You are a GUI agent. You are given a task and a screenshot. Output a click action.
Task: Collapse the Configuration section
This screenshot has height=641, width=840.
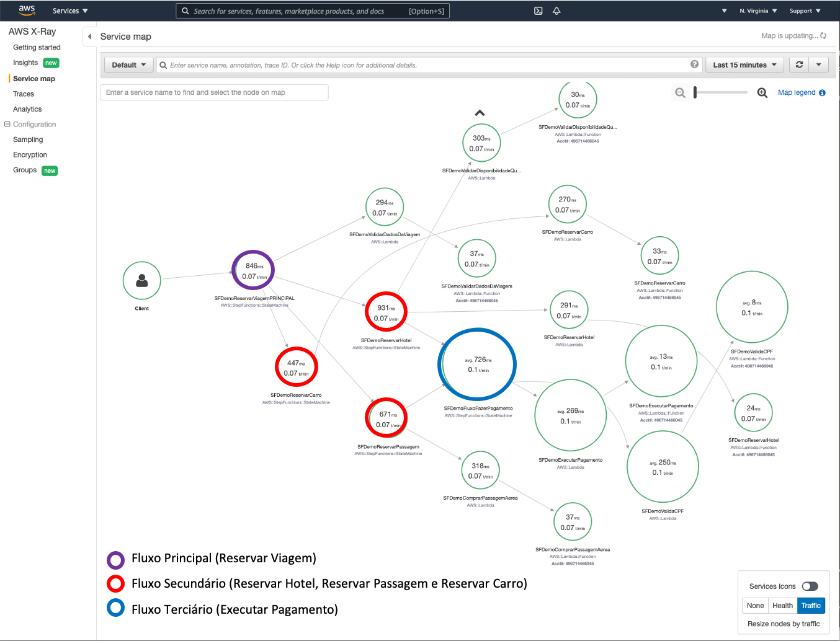click(x=7, y=124)
